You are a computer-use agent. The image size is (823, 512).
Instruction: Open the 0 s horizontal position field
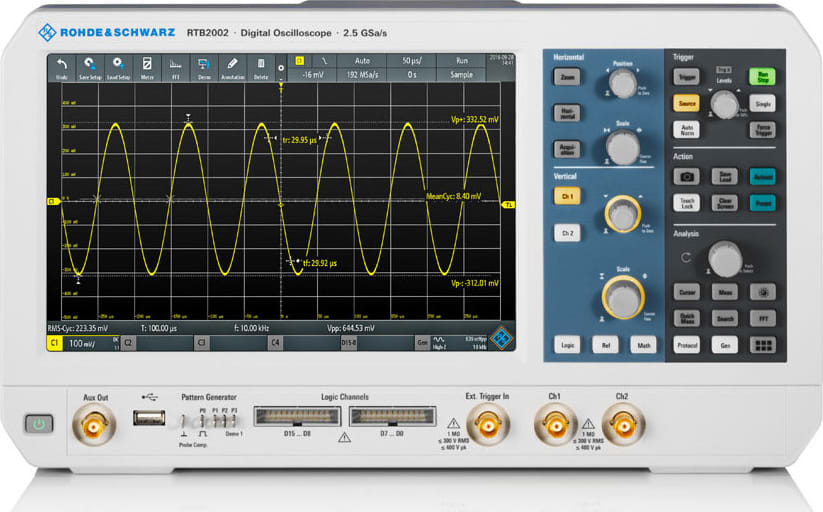(x=412, y=75)
